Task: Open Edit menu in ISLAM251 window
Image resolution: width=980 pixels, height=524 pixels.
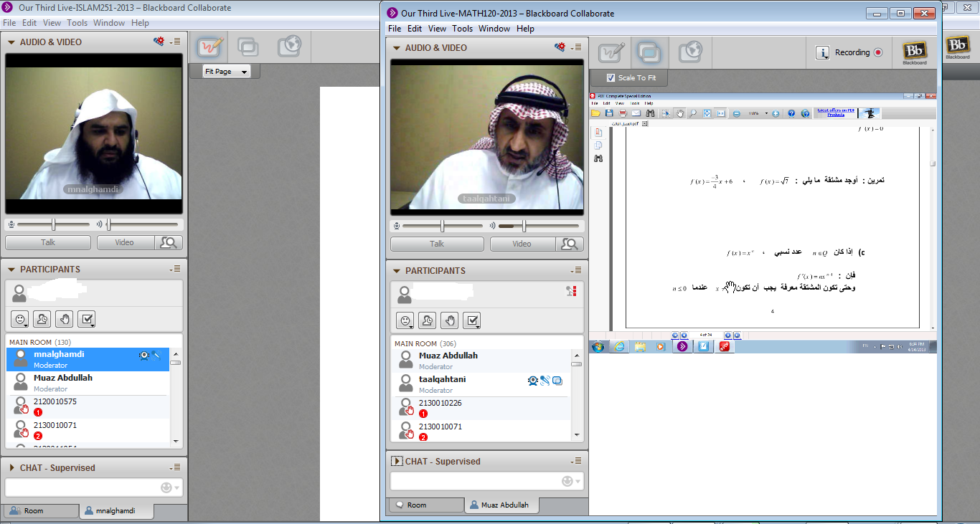Action: pyautogui.click(x=29, y=23)
